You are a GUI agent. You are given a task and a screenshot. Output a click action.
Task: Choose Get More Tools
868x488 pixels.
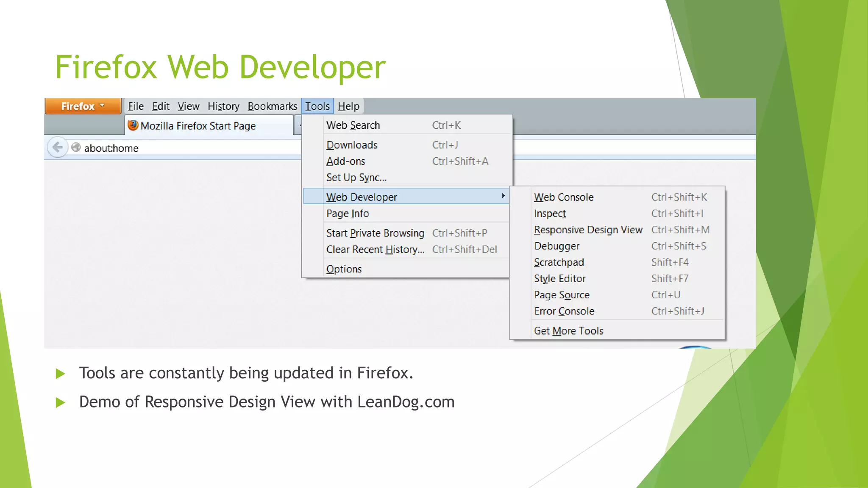[x=617, y=331]
